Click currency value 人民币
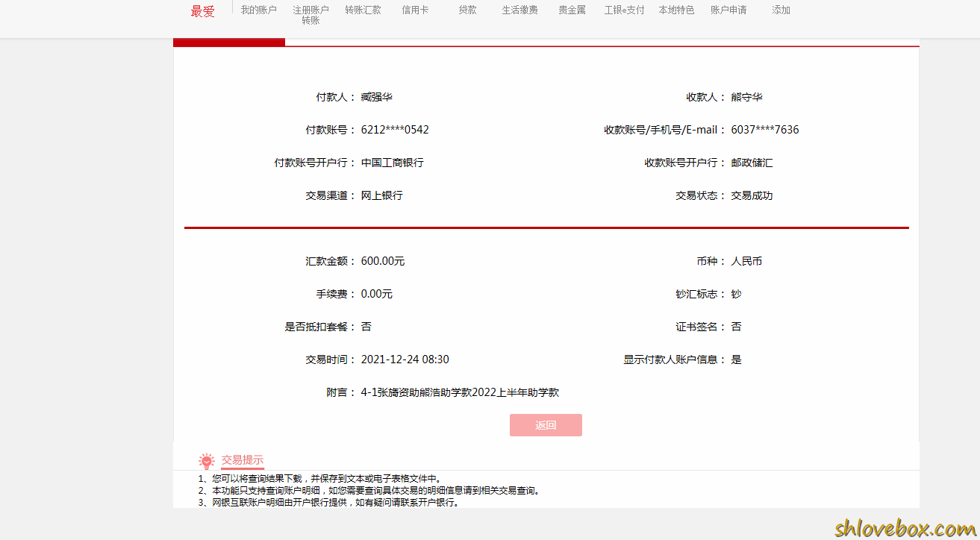Screen dimensions: 980x540 tap(747, 261)
